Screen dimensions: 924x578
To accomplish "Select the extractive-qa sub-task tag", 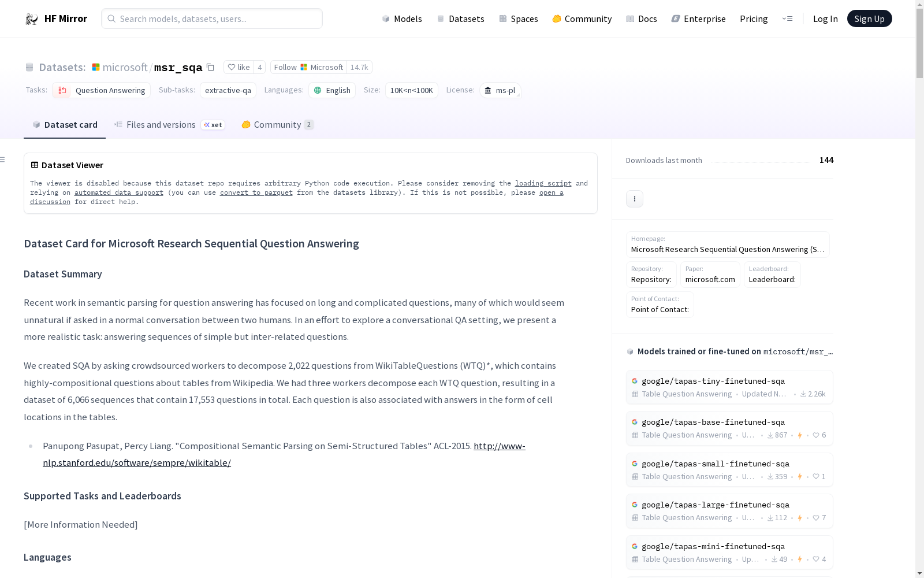I will click(228, 90).
